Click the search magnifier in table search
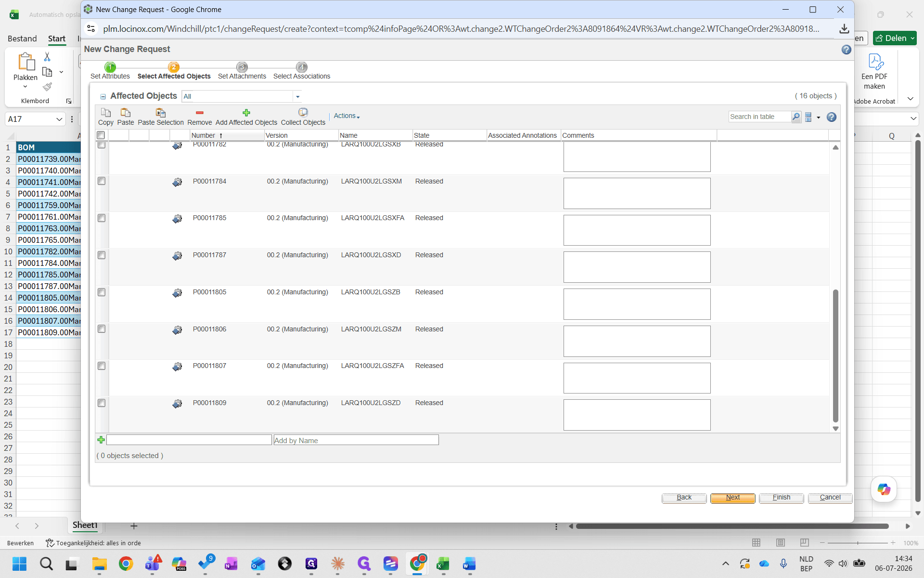Image resolution: width=924 pixels, height=578 pixels. pos(796,117)
